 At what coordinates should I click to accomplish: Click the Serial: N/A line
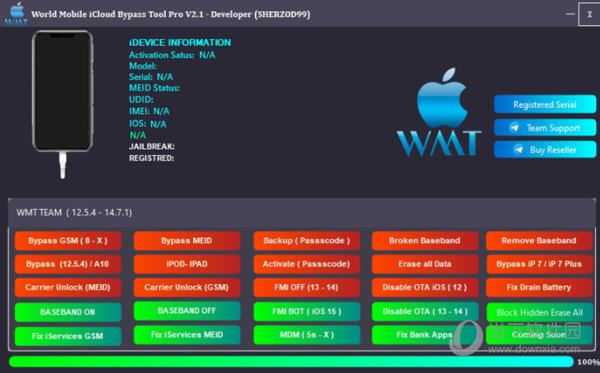click(x=151, y=77)
